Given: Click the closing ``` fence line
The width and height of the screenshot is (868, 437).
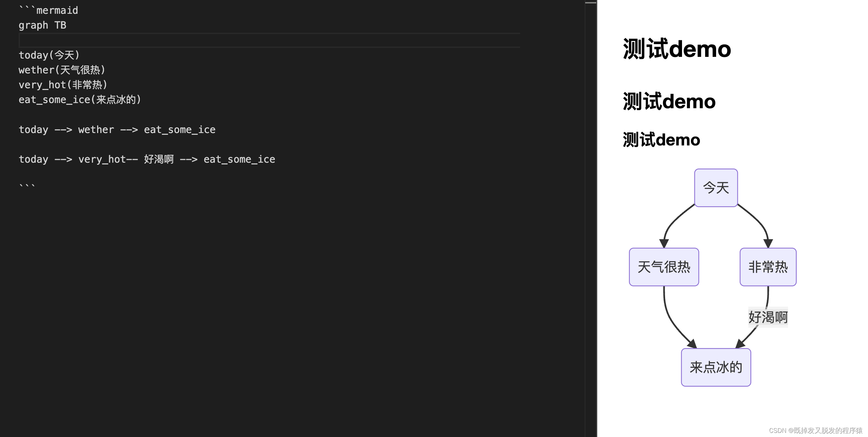Looking at the screenshot, I should [27, 186].
